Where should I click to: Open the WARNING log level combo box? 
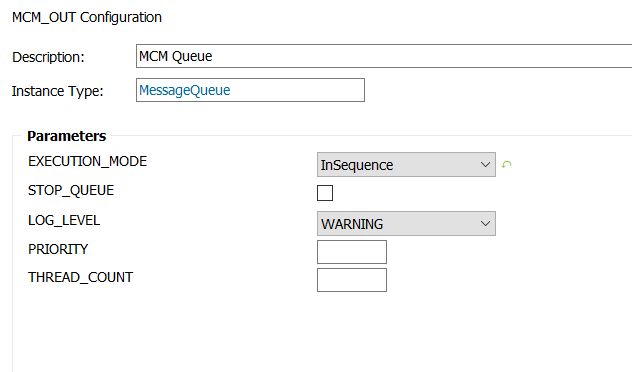(x=406, y=223)
